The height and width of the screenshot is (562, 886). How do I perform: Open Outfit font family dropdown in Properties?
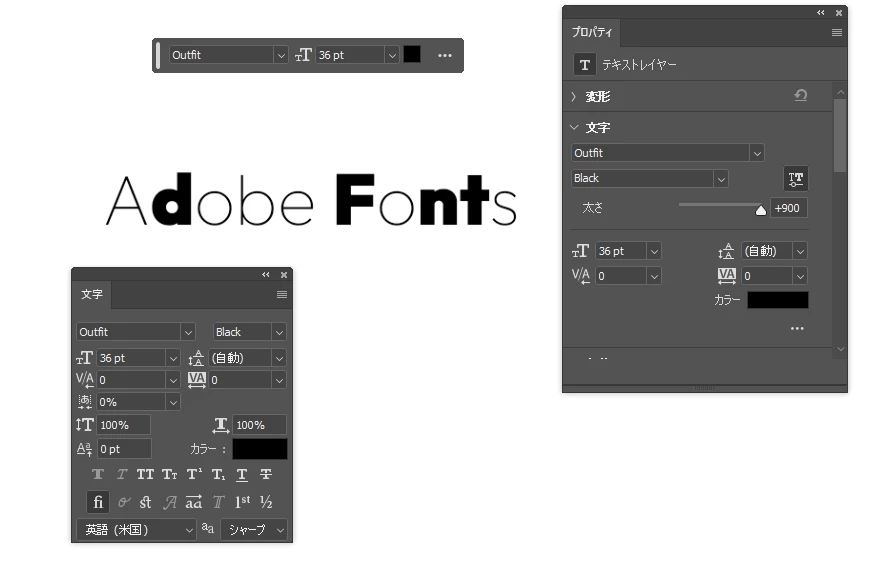click(757, 153)
